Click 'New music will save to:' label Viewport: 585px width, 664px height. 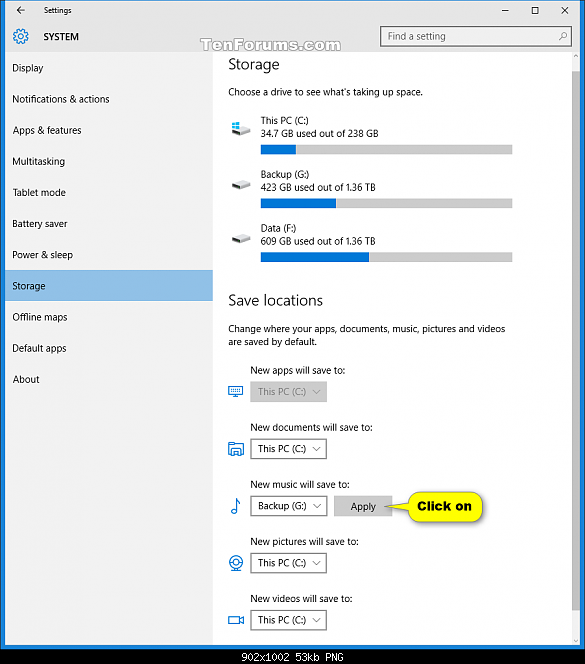pyautogui.click(x=300, y=484)
